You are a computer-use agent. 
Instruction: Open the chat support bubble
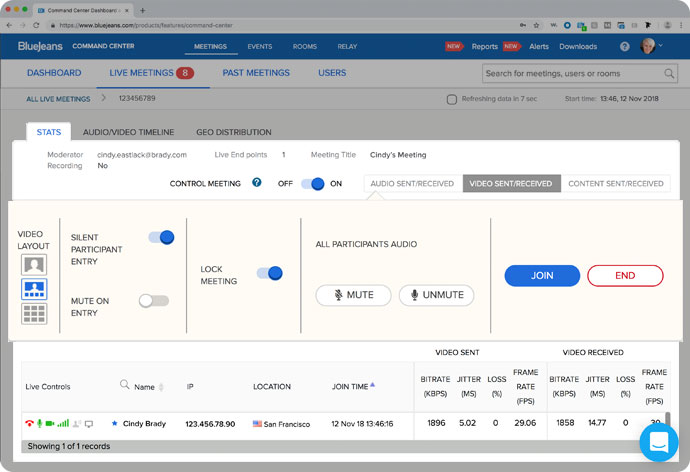tap(659, 442)
